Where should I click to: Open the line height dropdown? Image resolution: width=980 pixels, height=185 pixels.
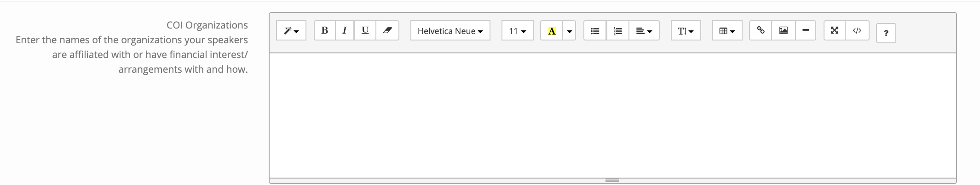pos(686,31)
